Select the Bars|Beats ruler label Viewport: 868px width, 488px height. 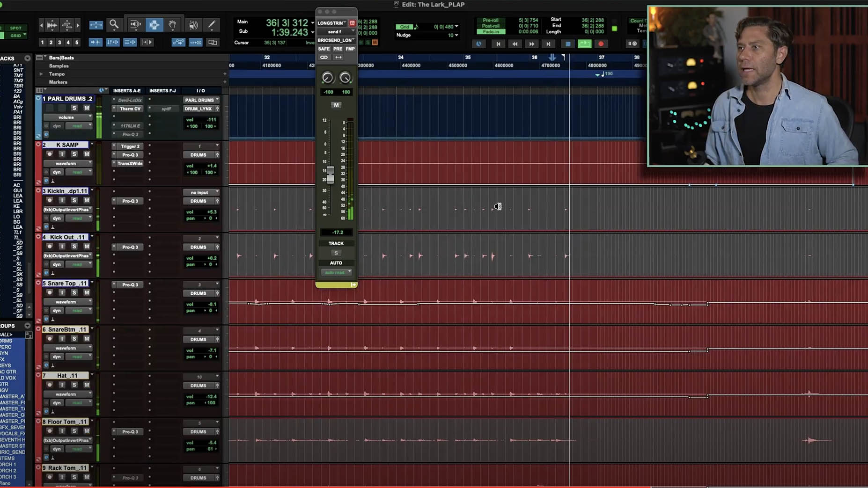(61, 58)
